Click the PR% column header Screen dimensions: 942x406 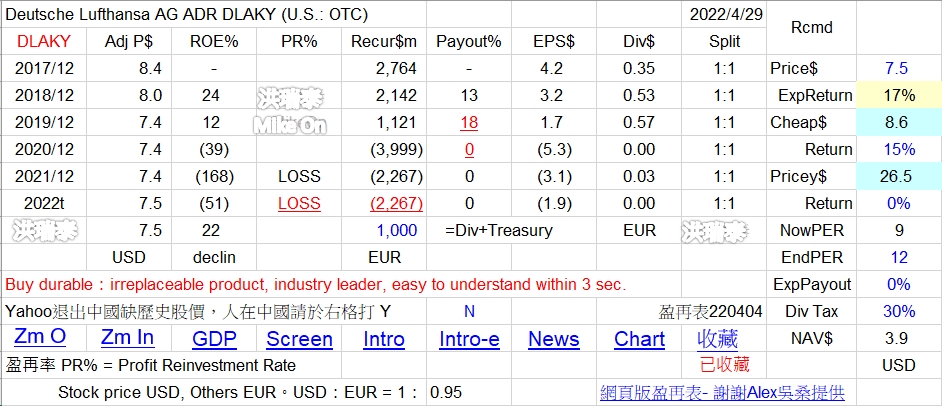299,41
